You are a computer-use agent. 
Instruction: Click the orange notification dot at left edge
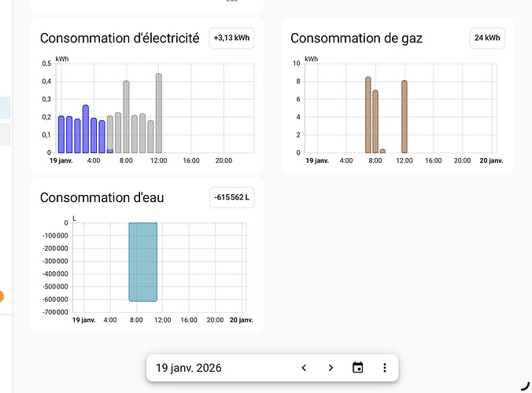pyautogui.click(x=1, y=296)
